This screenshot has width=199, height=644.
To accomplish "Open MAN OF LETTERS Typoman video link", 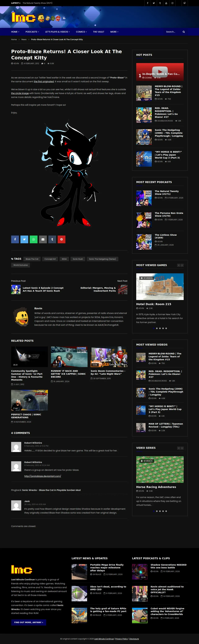I will pos(166,425).
